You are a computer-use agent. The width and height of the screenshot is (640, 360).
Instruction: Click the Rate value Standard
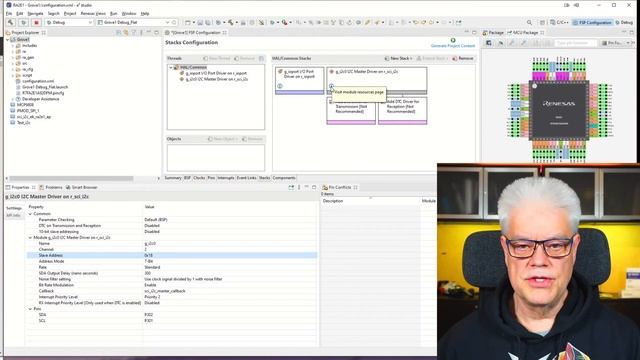click(x=152, y=267)
